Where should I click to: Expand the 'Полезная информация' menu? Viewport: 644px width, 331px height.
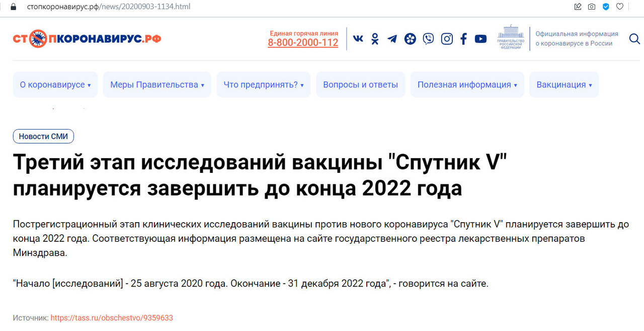tap(467, 85)
